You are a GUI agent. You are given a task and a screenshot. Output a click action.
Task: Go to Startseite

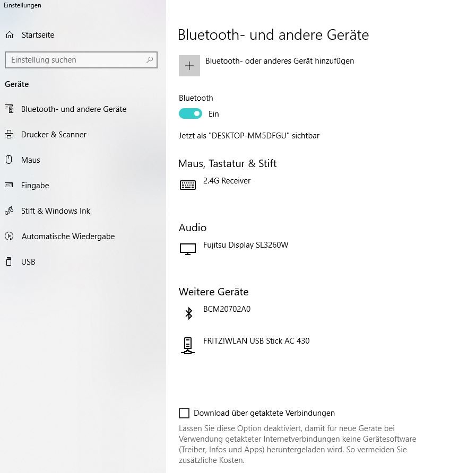(x=38, y=35)
